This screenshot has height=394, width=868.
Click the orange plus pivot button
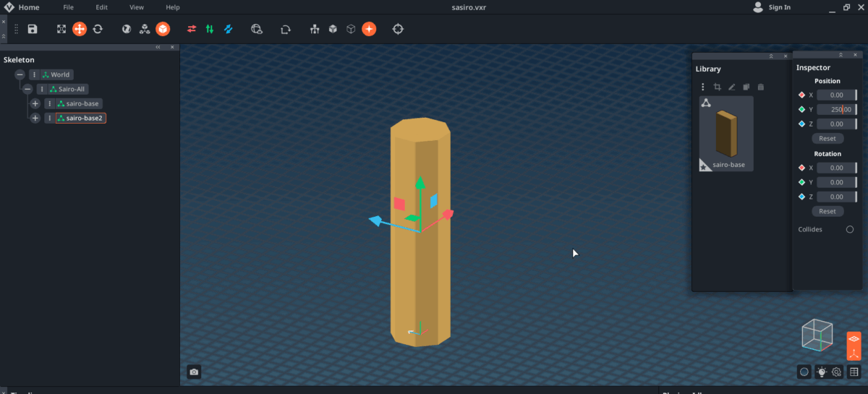coord(369,29)
